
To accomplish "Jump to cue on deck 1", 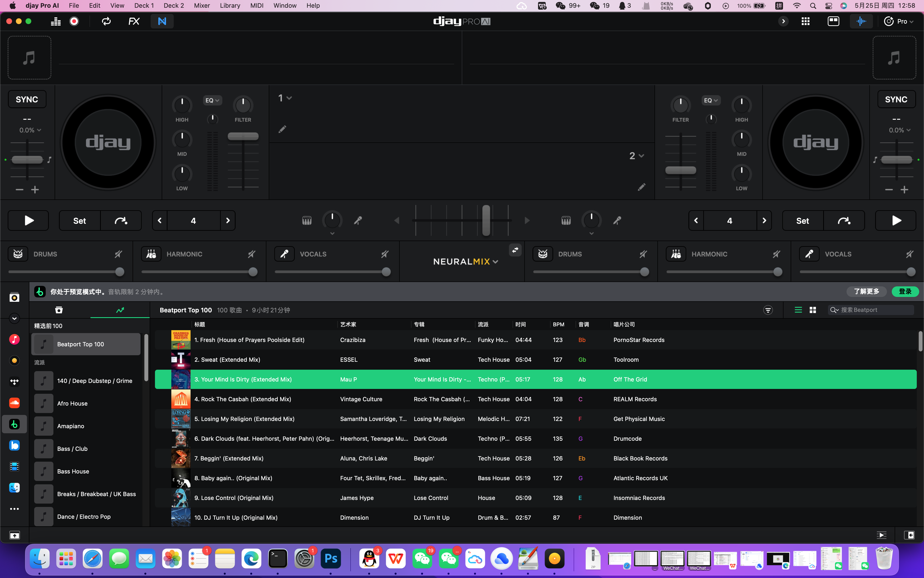I will point(121,221).
